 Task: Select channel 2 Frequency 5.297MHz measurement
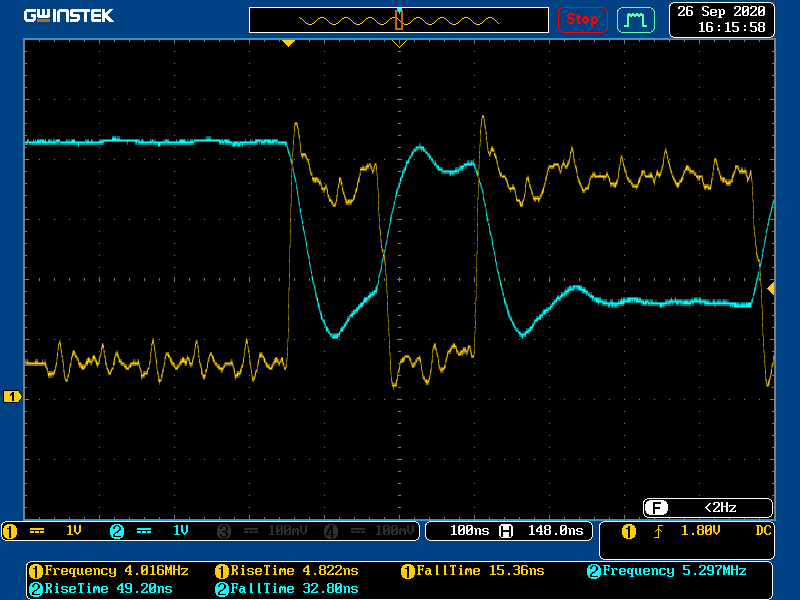coord(666,571)
